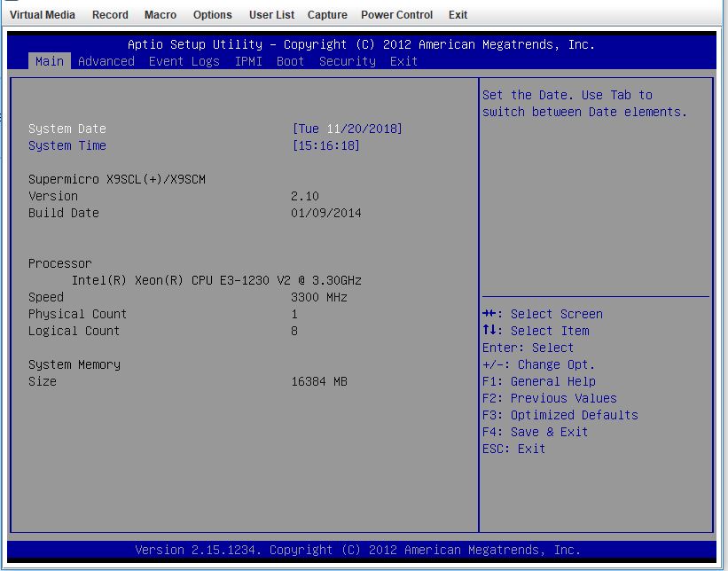The height and width of the screenshot is (571, 728).
Task: Click the 'Enter: Select' key hint
Action: tap(528, 348)
